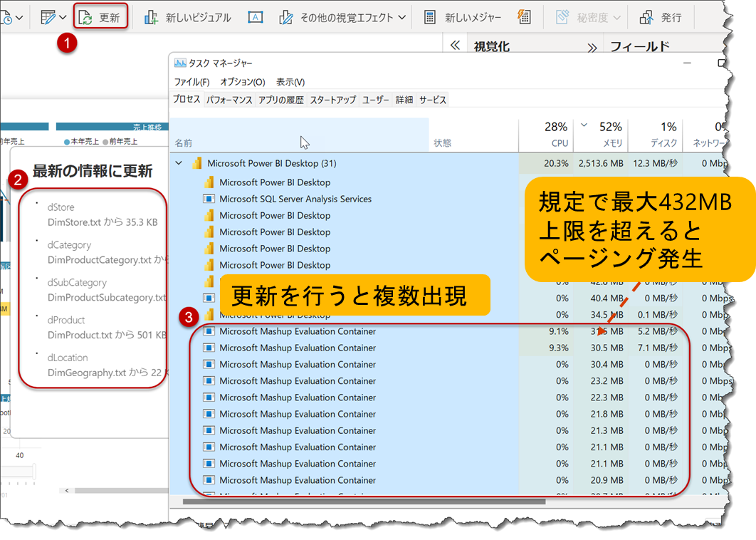
Task: Click the Power BI Desktop (31) group icon
Action: coord(196,163)
